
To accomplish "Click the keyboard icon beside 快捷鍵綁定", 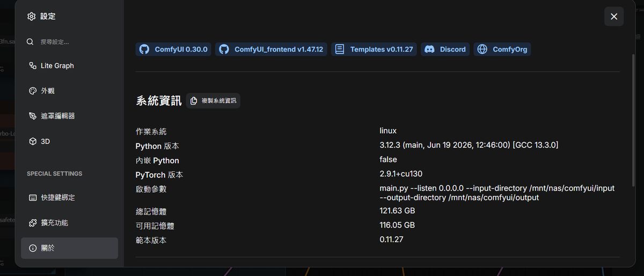I will [32, 198].
